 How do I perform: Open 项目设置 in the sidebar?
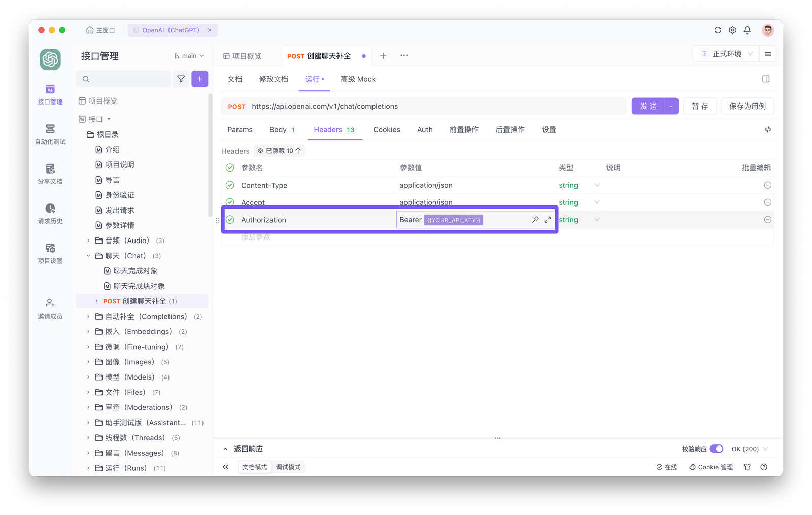pos(50,253)
